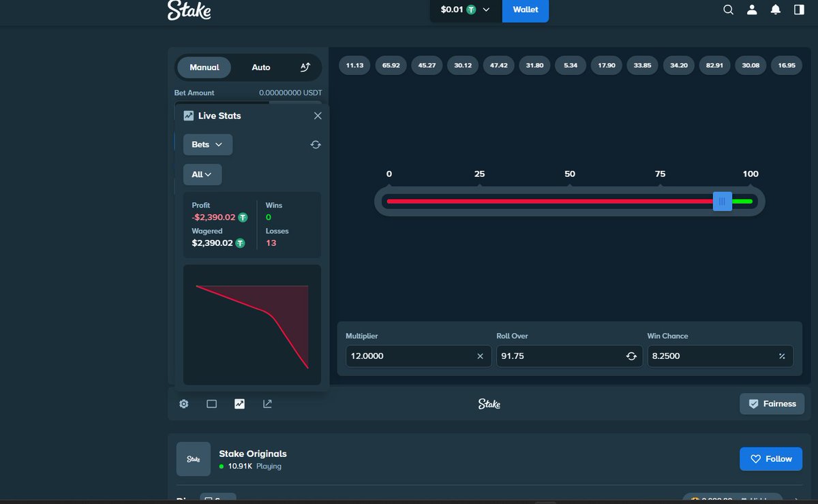This screenshot has height=504, width=818.
Task: Toggle roll over/under swap icon
Action: tap(631, 356)
